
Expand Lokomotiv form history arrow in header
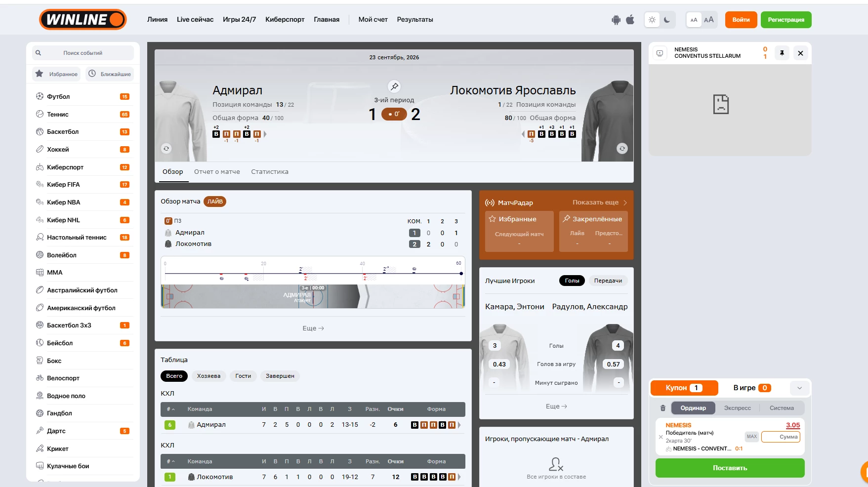point(523,134)
